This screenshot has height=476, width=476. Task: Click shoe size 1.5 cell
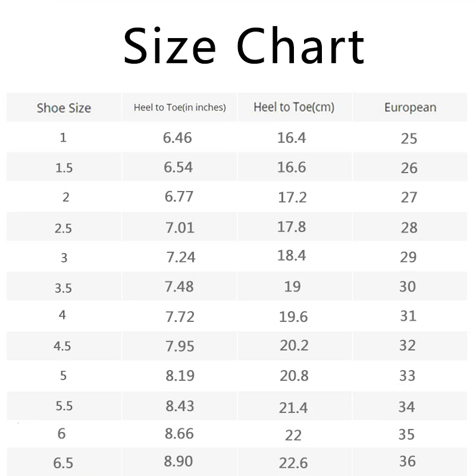pos(64,168)
